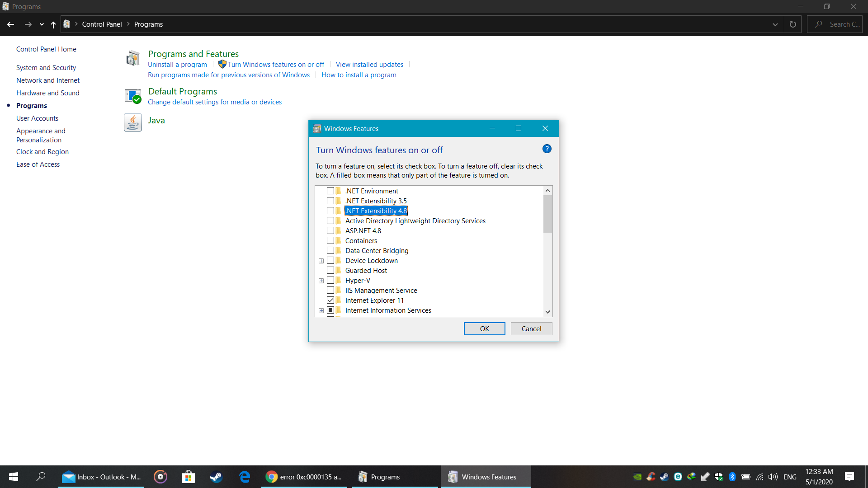Screen dimensions: 868x488
Task: Open the Inbox Outlook Mail taskbar app
Action: [101, 477]
